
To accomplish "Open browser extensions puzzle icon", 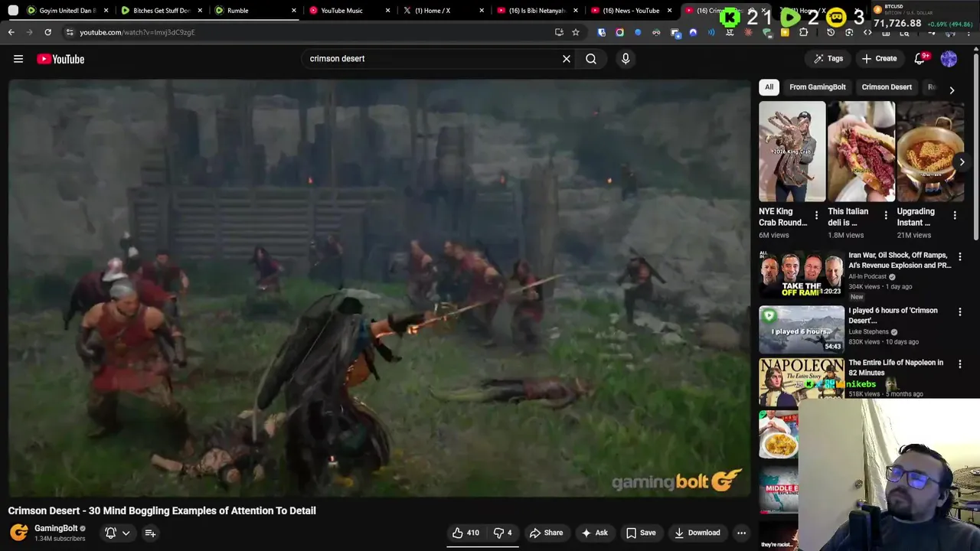I will click(x=803, y=32).
